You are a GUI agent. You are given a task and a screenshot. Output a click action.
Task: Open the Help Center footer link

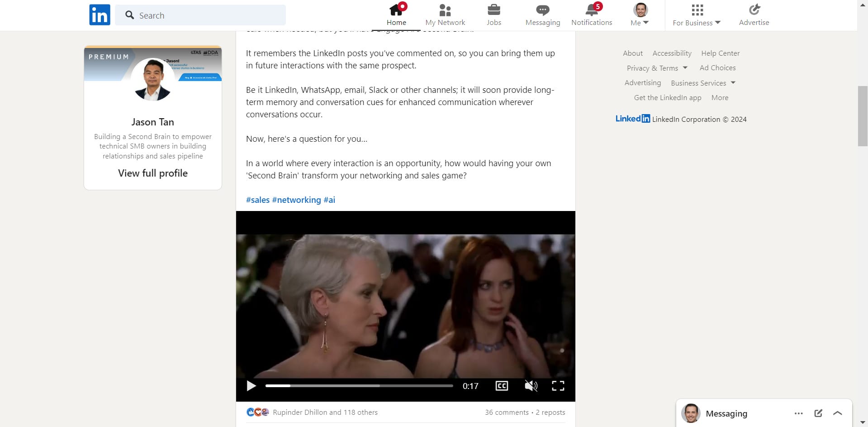point(721,53)
